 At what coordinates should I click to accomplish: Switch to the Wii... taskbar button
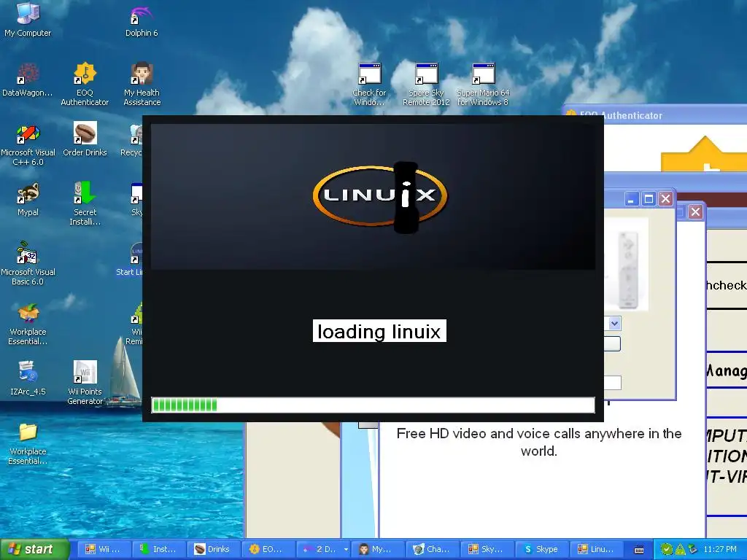point(103,549)
